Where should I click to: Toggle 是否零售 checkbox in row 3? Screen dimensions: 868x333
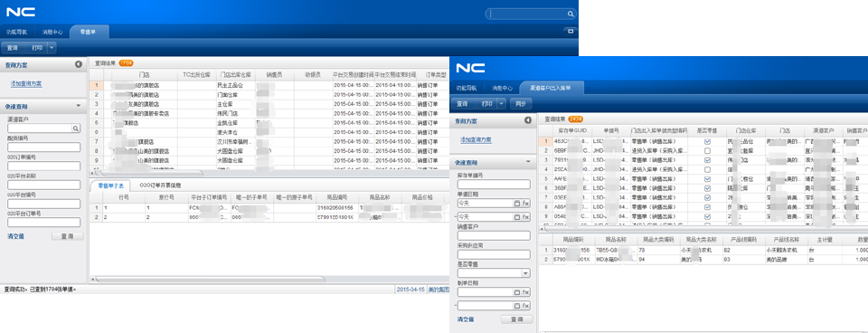coord(707,160)
